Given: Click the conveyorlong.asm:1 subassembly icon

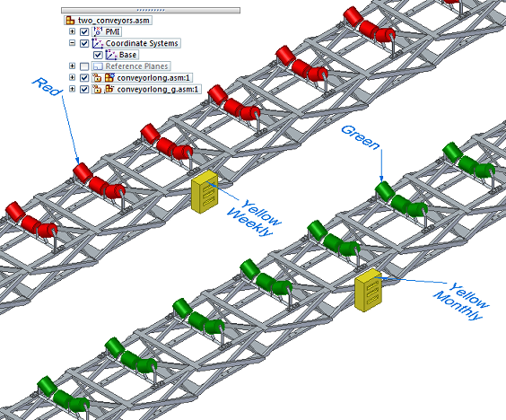Looking at the screenshot, I should point(109,78).
